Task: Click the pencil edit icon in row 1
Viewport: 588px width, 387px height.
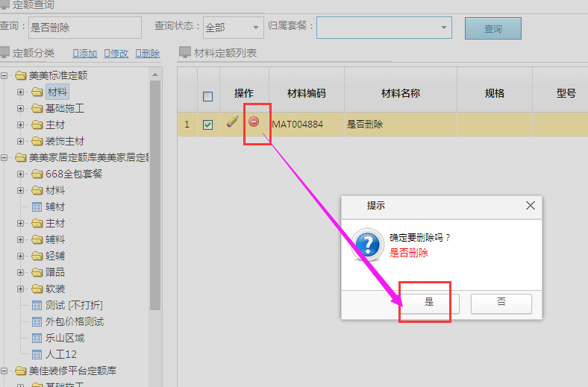Action: point(233,122)
